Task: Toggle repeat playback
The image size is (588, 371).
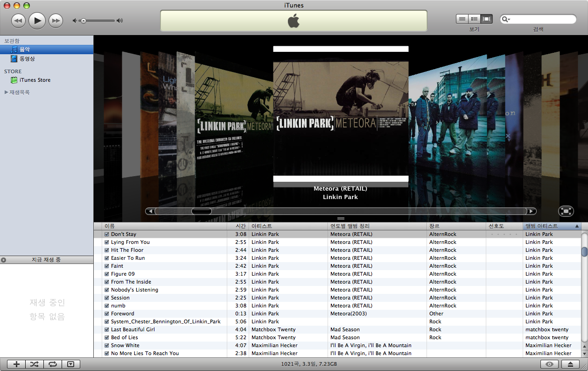Action: click(x=53, y=364)
